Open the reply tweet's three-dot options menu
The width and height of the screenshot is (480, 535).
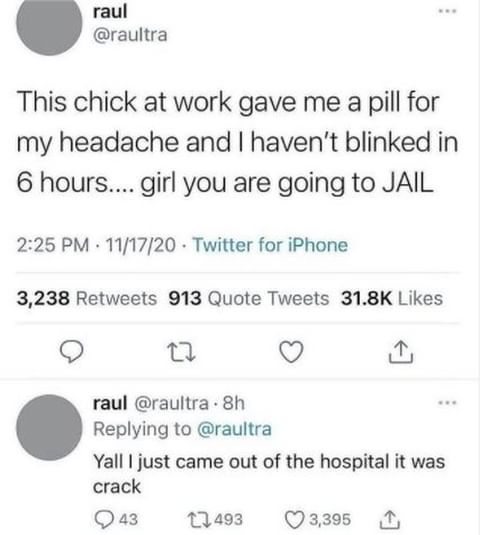[447, 403]
